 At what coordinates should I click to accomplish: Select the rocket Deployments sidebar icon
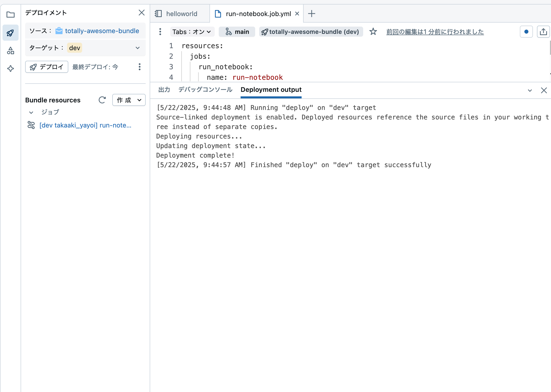pos(11,33)
